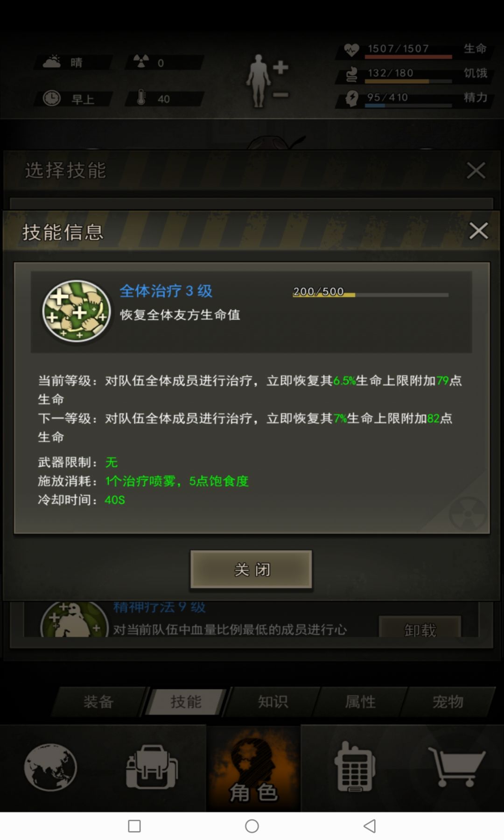
Task: Tap the Android home navigation button
Action: 252,826
